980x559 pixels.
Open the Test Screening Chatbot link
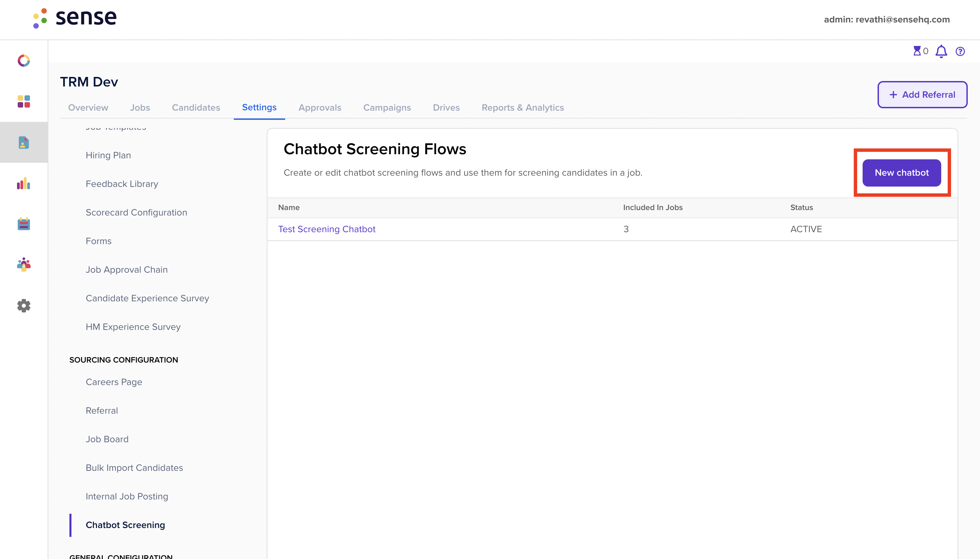click(327, 229)
